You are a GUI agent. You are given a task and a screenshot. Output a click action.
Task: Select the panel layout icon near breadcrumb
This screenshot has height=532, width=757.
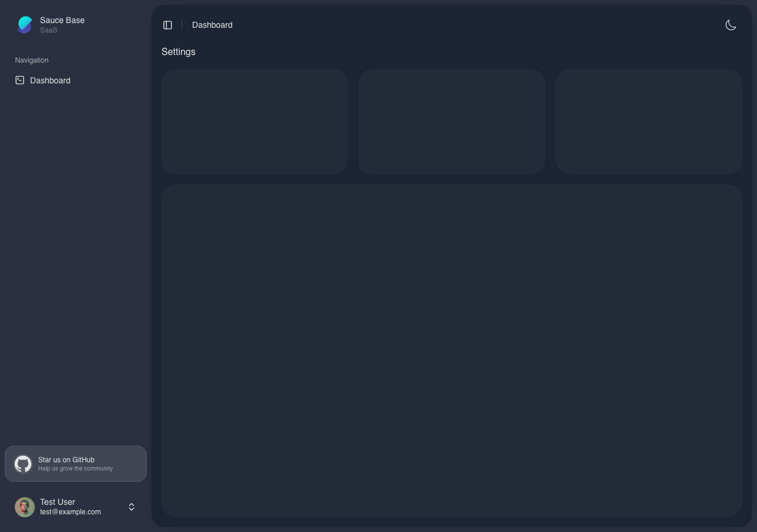coord(167,25)
